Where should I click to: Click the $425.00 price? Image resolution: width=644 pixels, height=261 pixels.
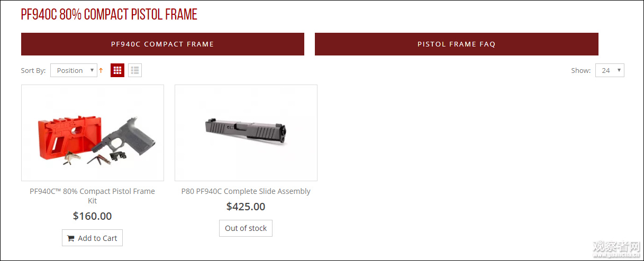(x=246, y=207)
